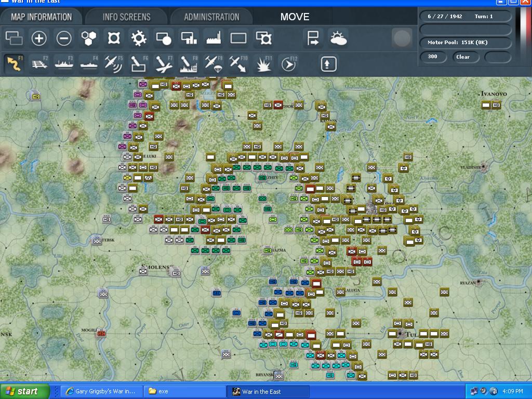Click the 4:09 PM system clock

[513, 391]
